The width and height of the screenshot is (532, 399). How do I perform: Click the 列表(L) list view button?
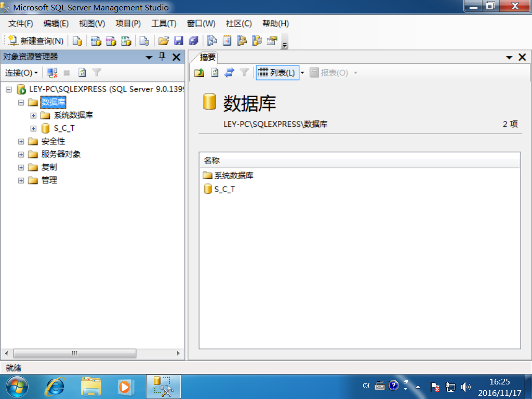(x=277, y=73)
